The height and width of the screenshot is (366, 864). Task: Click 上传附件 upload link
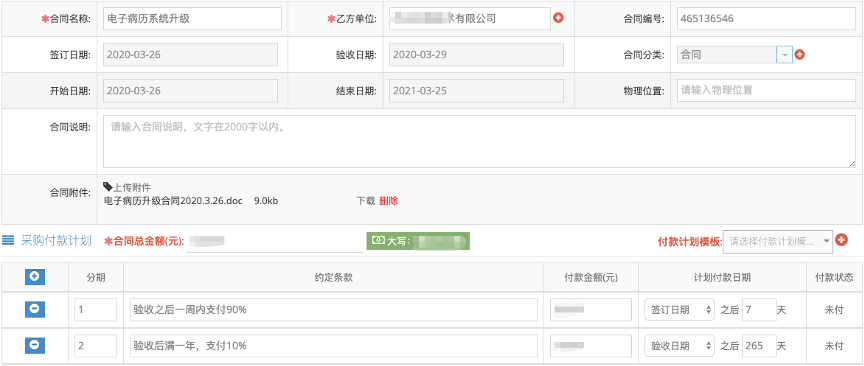[x=132, y=187]
